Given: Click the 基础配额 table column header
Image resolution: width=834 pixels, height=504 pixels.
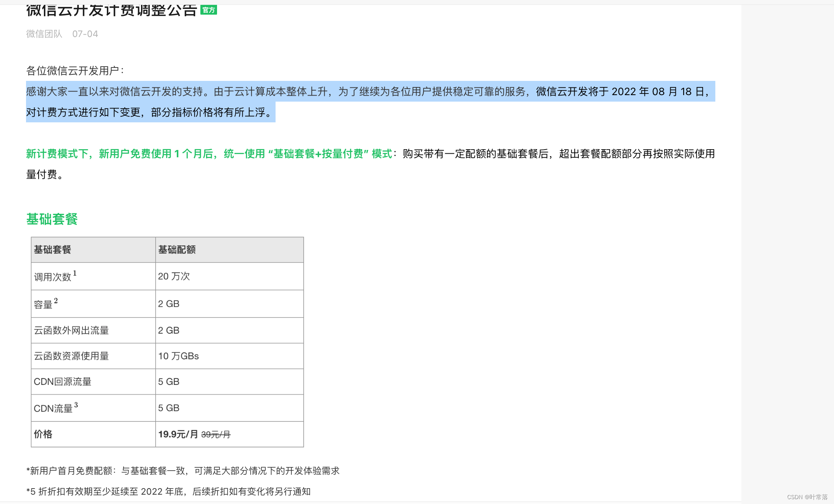Looking at the screenshot, I should pos(177,250).
